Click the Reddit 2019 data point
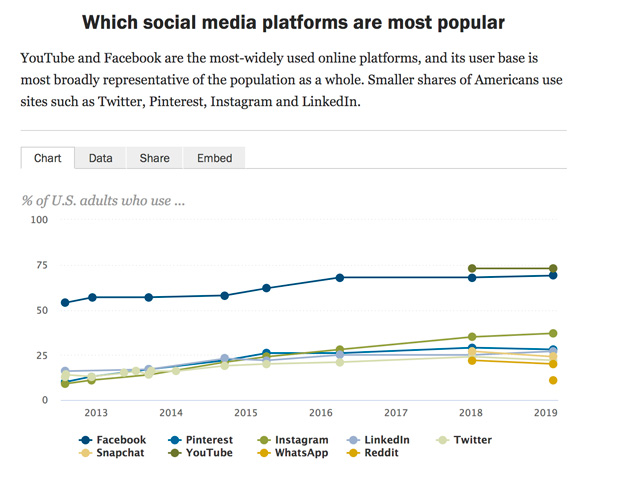640x492 pixels. pyautogui.click(x=553, y=380)
